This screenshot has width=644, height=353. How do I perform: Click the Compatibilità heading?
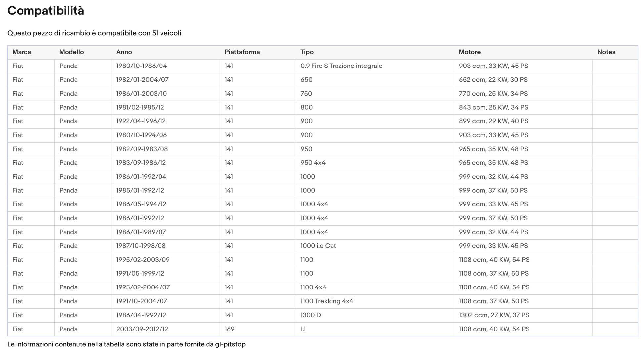[x=46, y=11]
